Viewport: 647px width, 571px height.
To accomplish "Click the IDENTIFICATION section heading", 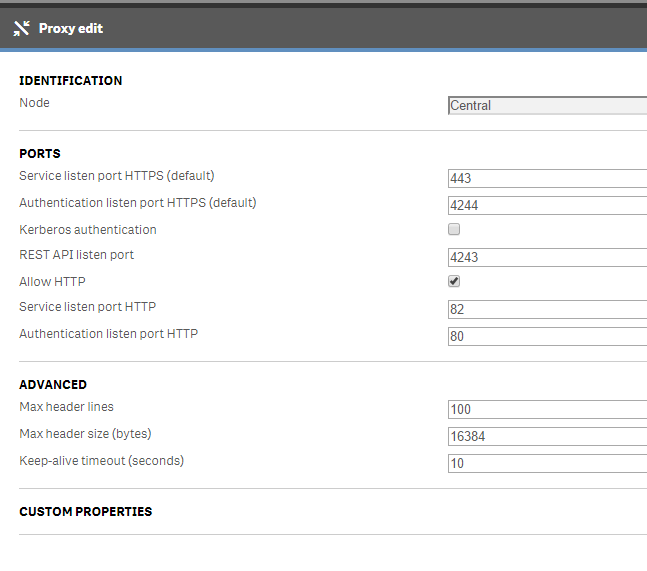I will (x=71, y=81).
